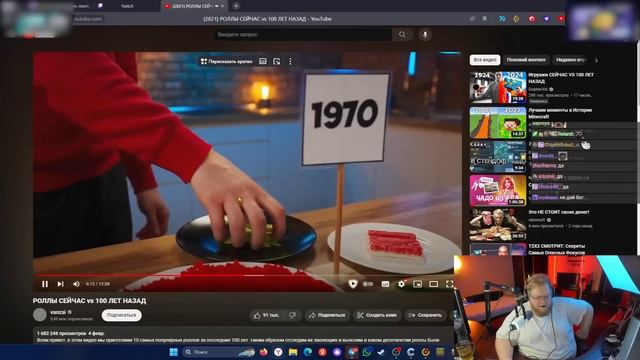Open the 'Игрушки СЕЙЧАС VS 100 ЛЕТ НАЗАД' thumbnail
Viewport: 640px width, 360px height.
(x=498, y=87)
